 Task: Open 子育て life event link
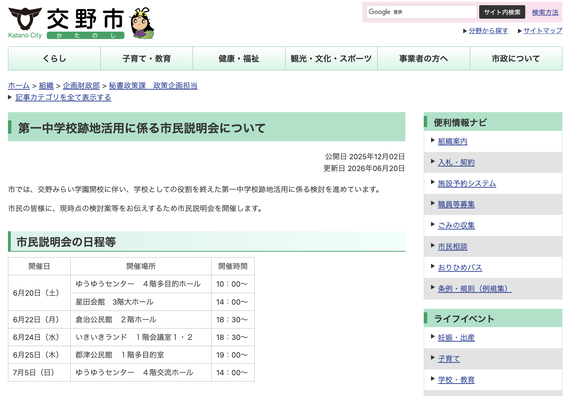tap(449, 359)
